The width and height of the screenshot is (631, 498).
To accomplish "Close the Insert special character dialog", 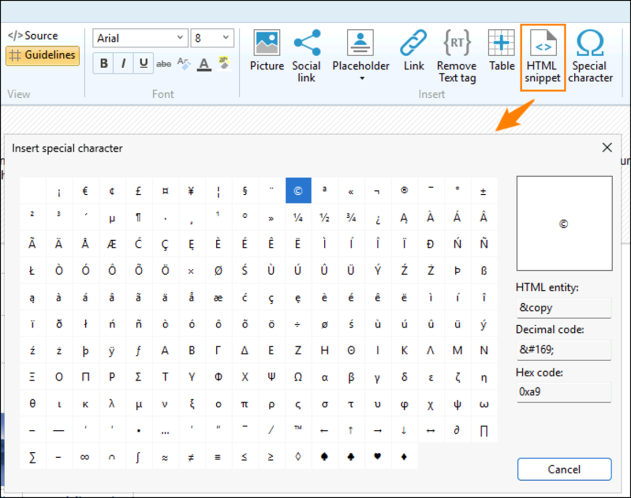I will (607, 148).
